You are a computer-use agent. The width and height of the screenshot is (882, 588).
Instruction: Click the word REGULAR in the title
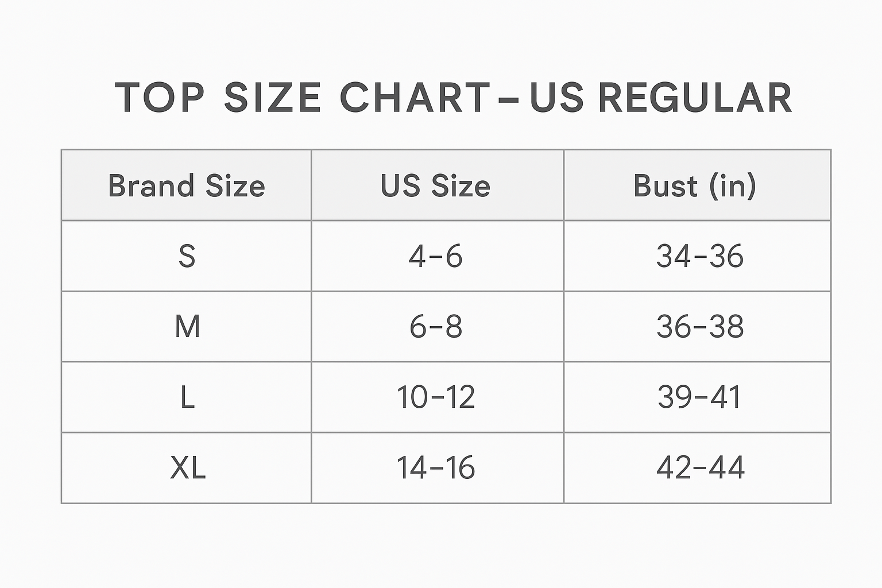pyautogui.click(x=695, y=98)
